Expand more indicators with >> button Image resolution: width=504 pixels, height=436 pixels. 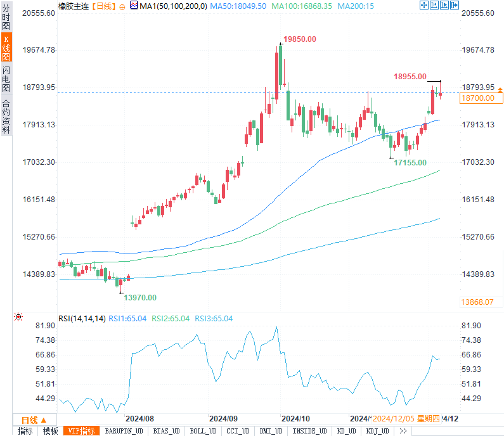(x=403, y=431)
